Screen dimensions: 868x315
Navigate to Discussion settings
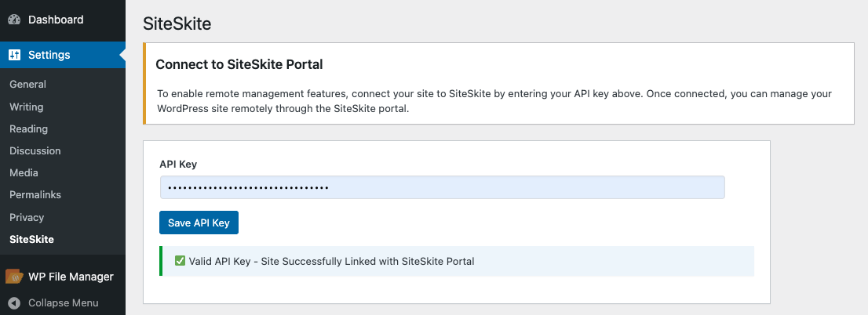pyautogui.click(x=35, y=150)
